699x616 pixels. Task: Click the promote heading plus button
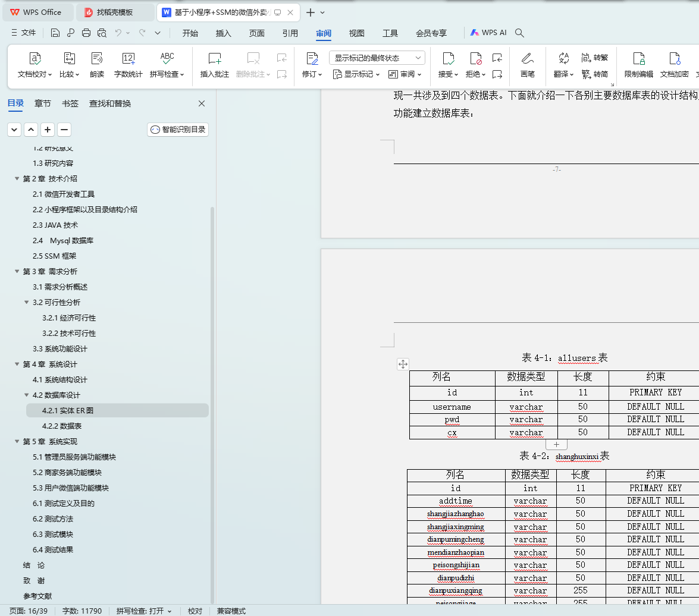48,130
